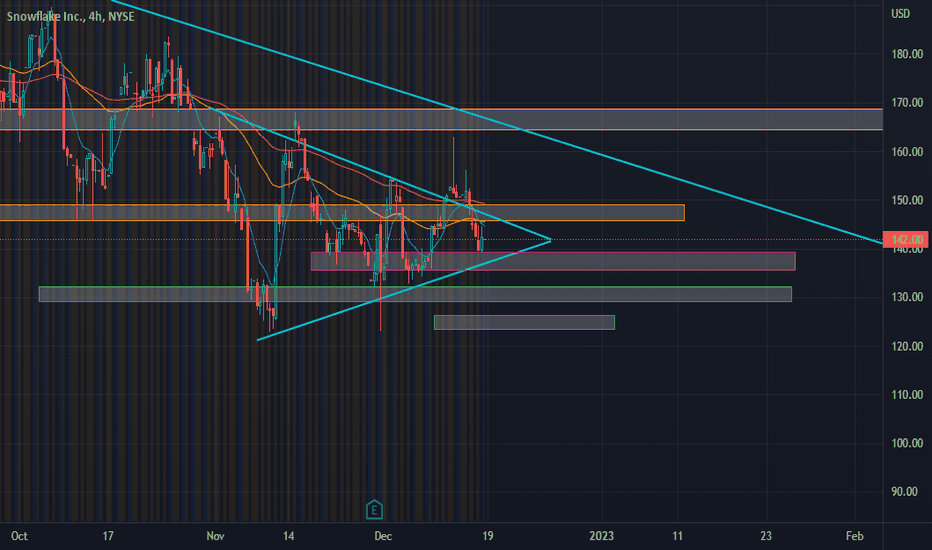Viewport: 932px width, 550px height.
Task: Click the 19 date label
Action: 487,536
